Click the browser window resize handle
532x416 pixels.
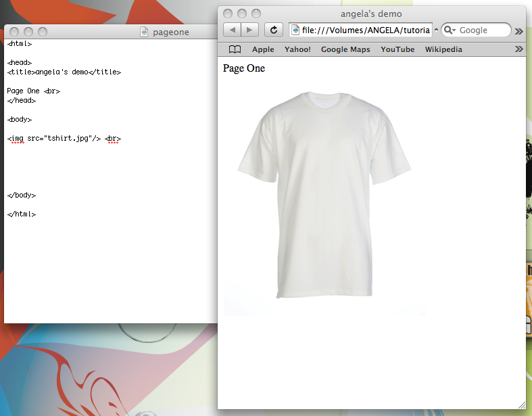click(521, 405)
